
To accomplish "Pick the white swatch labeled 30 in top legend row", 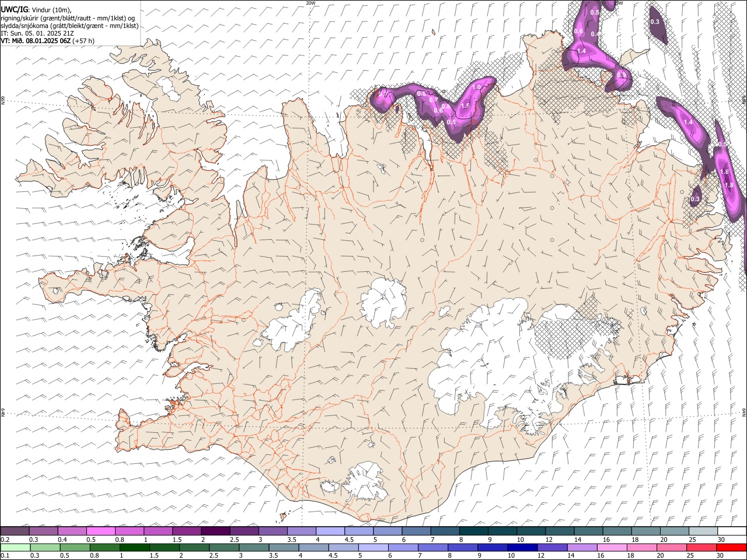I will (732, 531).
